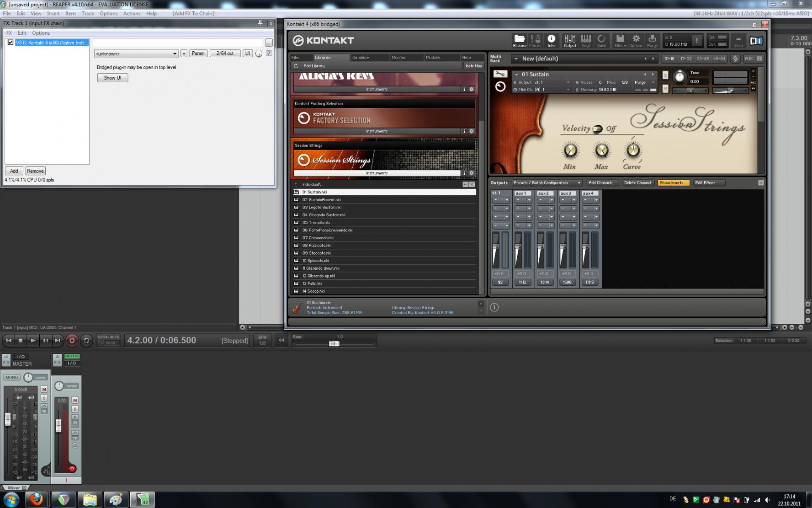Click the playback Rate slider handle

334,343
